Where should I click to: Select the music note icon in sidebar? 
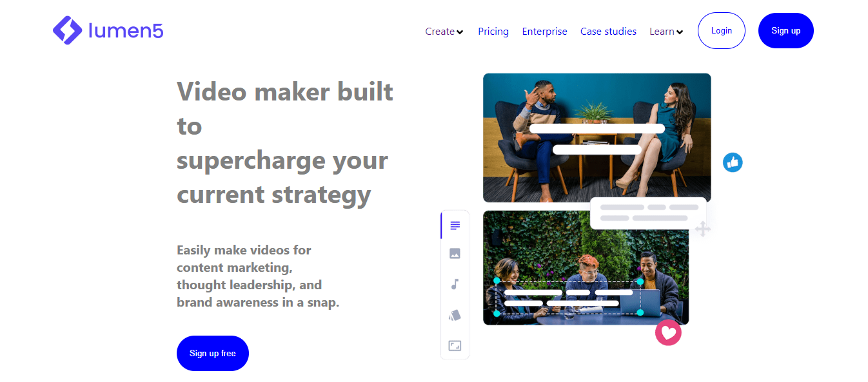455,284
